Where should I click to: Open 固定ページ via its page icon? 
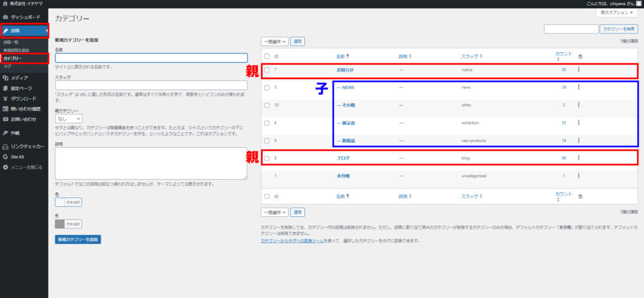[x=6, y=89]
